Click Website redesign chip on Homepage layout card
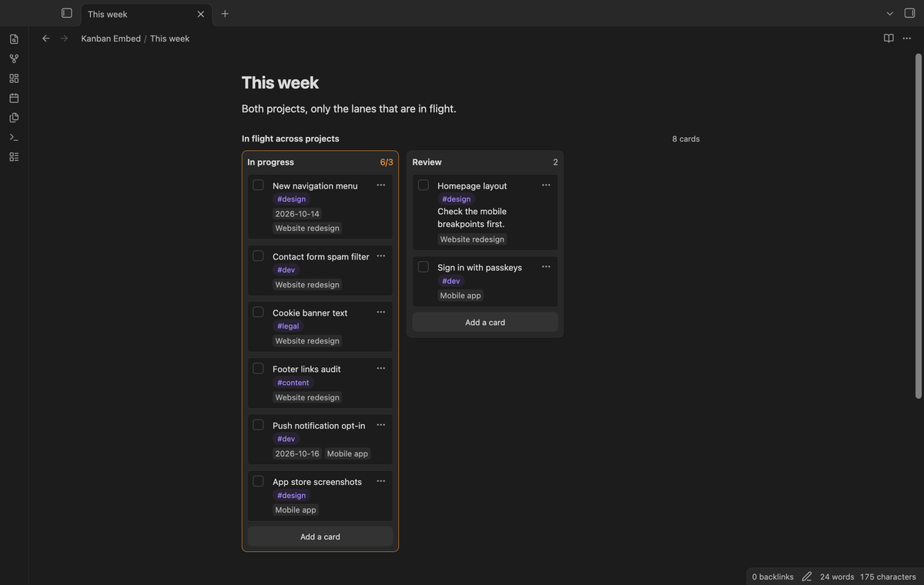The width and height of the screenshot is (924, 585). (x=472, y=239)
